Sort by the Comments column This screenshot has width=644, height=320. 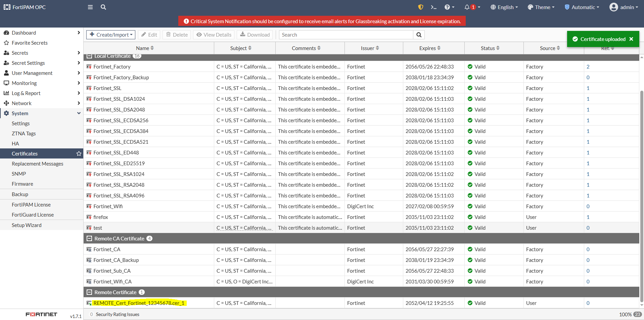coord(306,48)
